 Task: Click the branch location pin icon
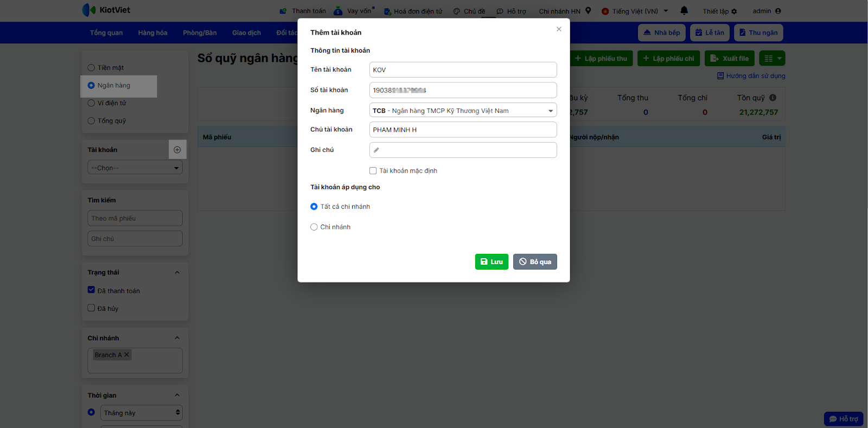pyautogui.click(x=588, y=10)
